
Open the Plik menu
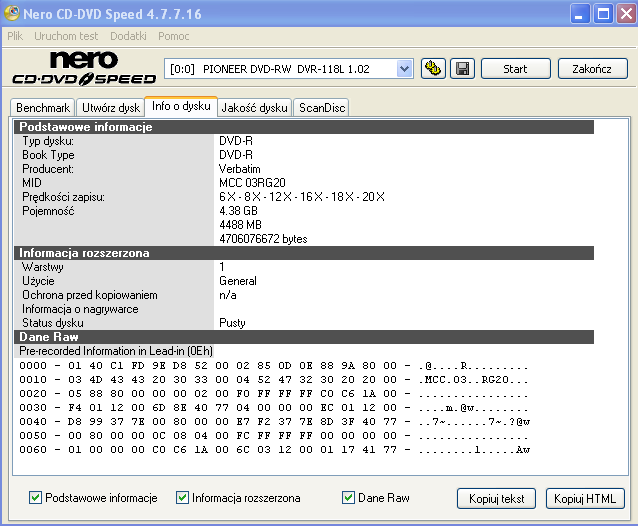[x=15, y=36]
